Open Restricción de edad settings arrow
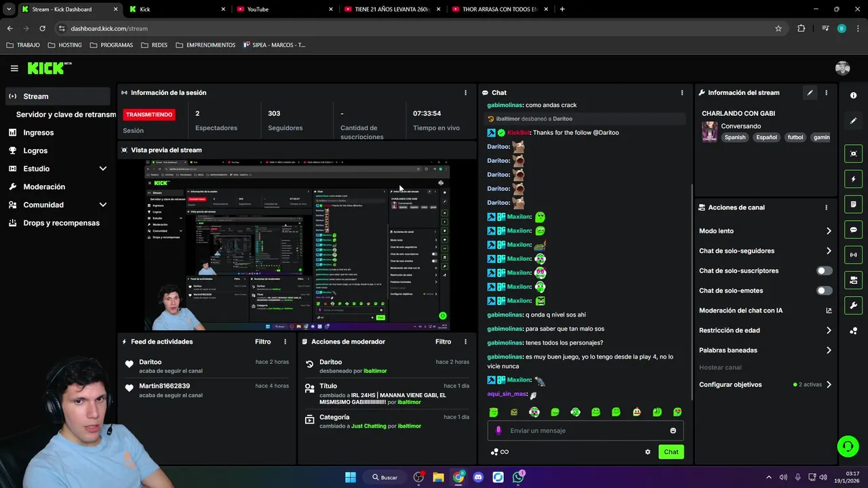Image resolution: width=868 pixels, height=488 pixels. click(828, 331)
